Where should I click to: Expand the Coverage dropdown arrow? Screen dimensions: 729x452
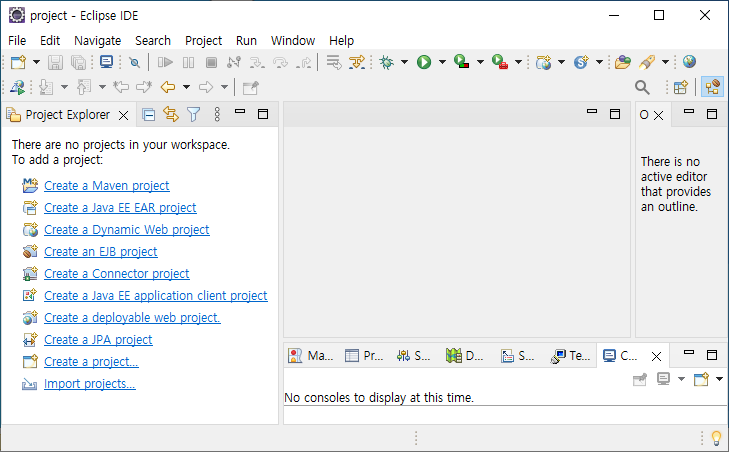pos(480,62)
